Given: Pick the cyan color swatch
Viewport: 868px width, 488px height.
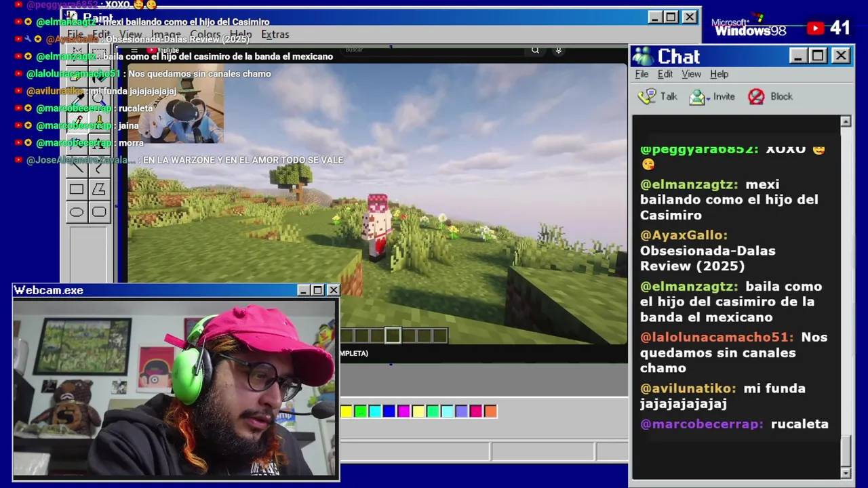Looking at the screenshot, I should (375, 411).
